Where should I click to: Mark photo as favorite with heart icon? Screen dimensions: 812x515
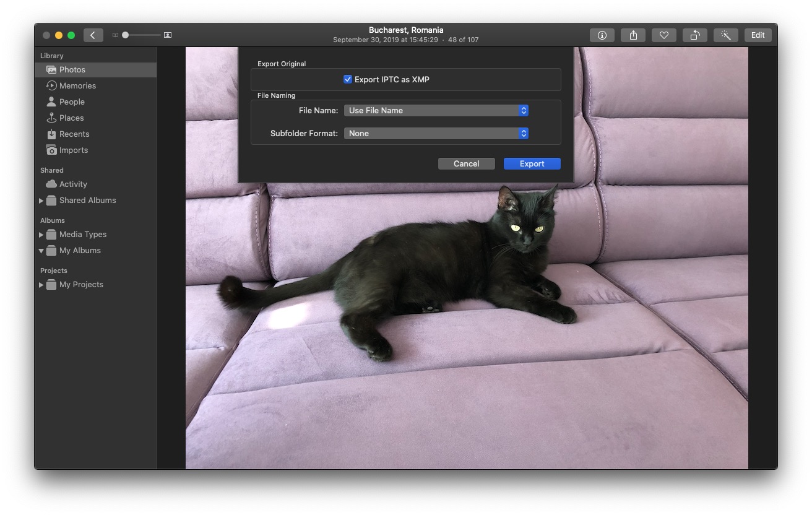(663, 35)
